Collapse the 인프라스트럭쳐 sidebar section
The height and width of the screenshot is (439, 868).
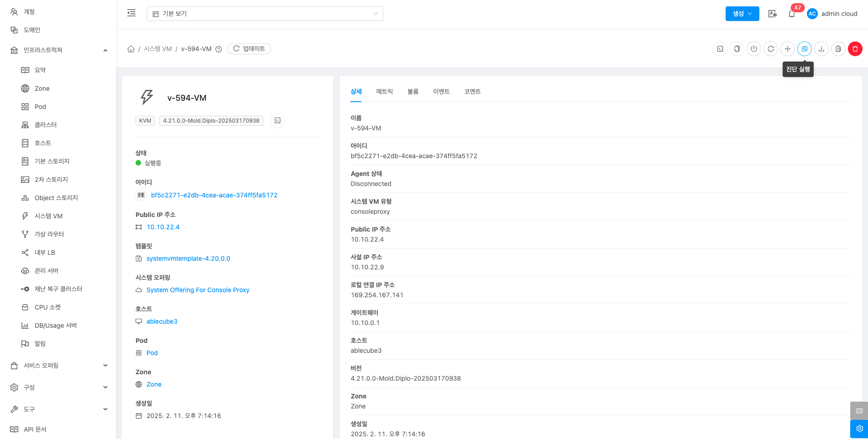[x=105, y=50]
